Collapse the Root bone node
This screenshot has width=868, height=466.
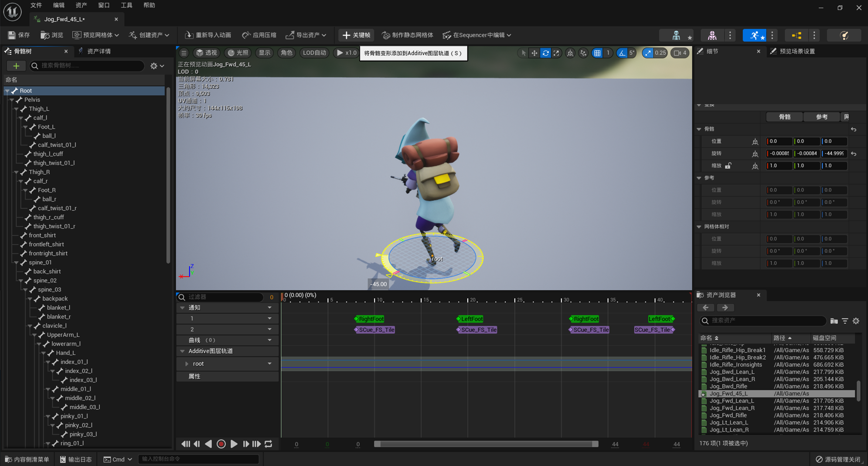pyautogui.click(x=7, y=91)
